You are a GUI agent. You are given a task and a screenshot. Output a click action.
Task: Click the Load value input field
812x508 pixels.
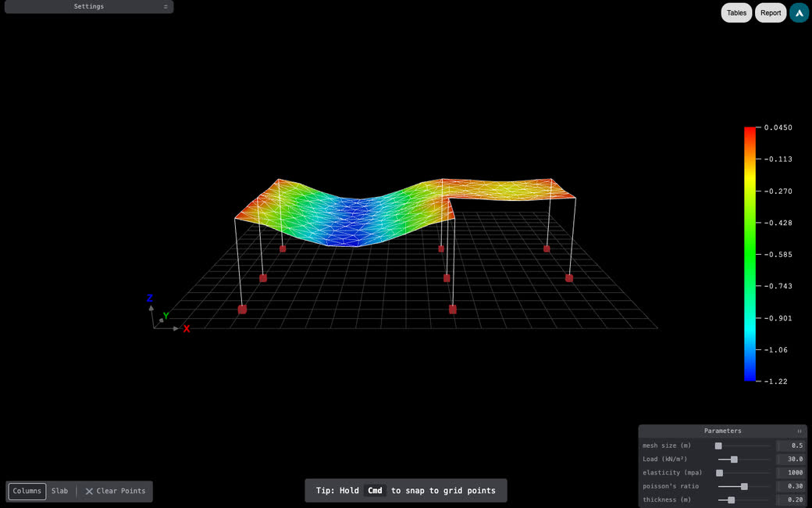[791, 460]
